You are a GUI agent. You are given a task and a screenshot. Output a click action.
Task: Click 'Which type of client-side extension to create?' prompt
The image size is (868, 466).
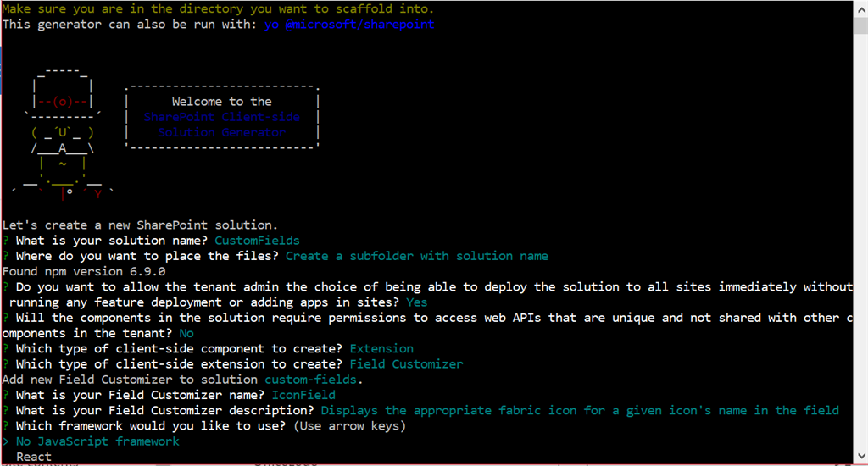179,364
